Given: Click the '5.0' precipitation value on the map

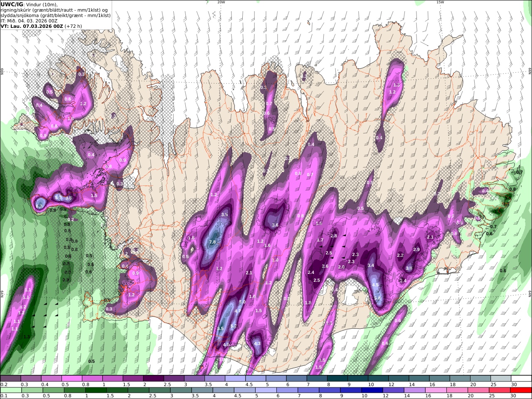Looking at the screenshot, I should pos(242,302).
